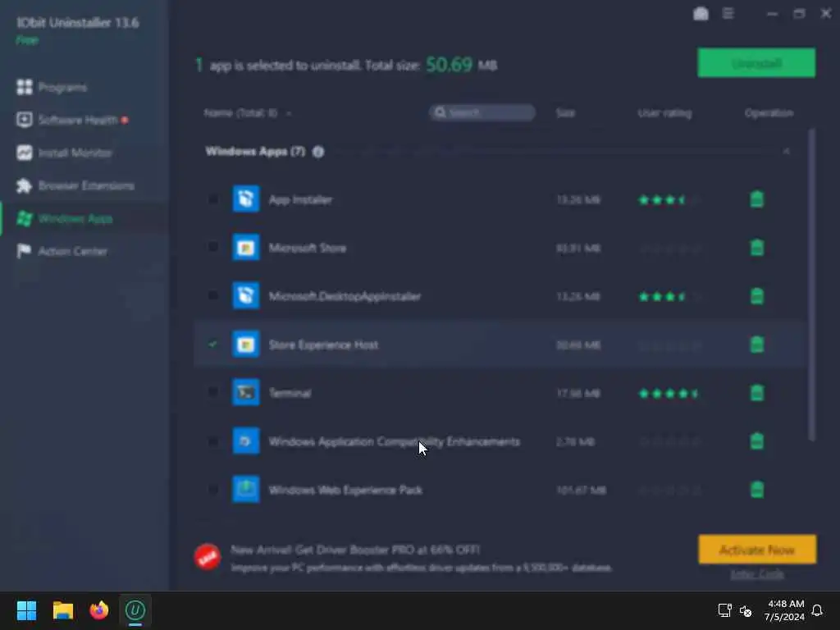The image size is (840, 630).
Task: Click trash icon for Web Experience Pack
Action: tap(756, 489)
